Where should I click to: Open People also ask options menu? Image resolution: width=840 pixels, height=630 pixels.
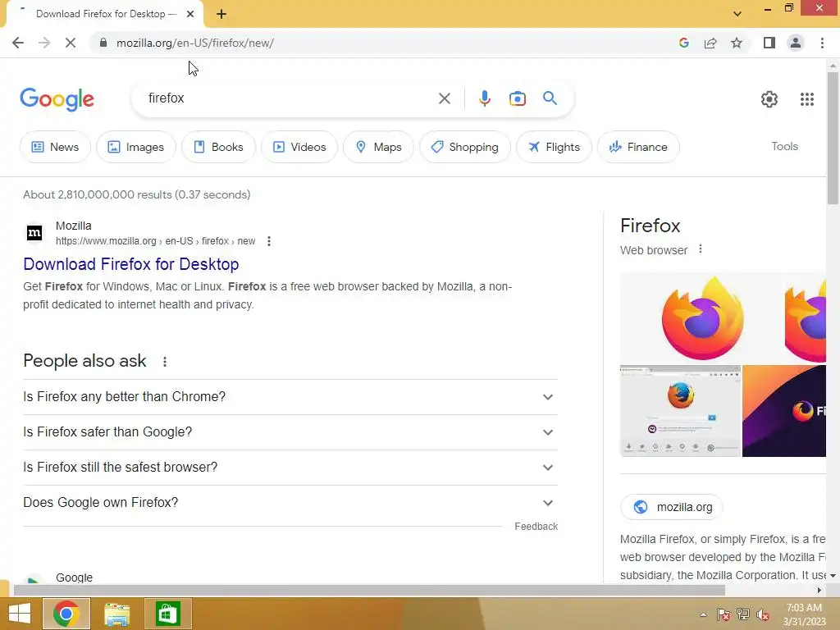pyautogui.click(x=165, y=362)
